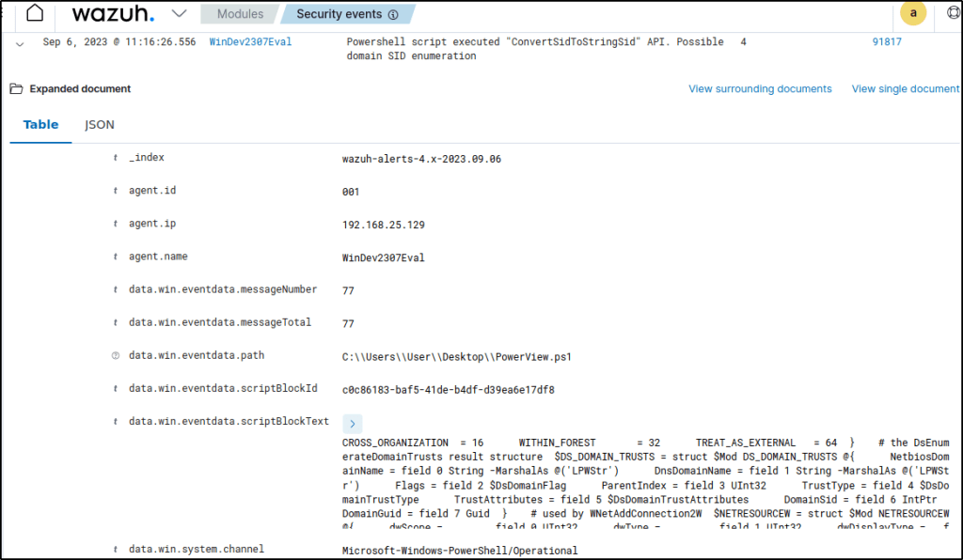Image resolution: width=963 pixels, height=560 pixels.
Task: Select the Table tab
Action: [x=40, y=125]
